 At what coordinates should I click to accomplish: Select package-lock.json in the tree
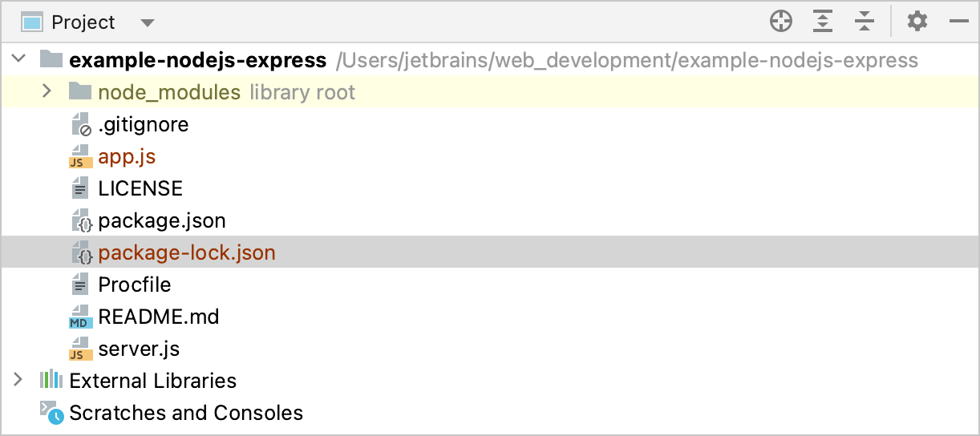coord(186,252)
